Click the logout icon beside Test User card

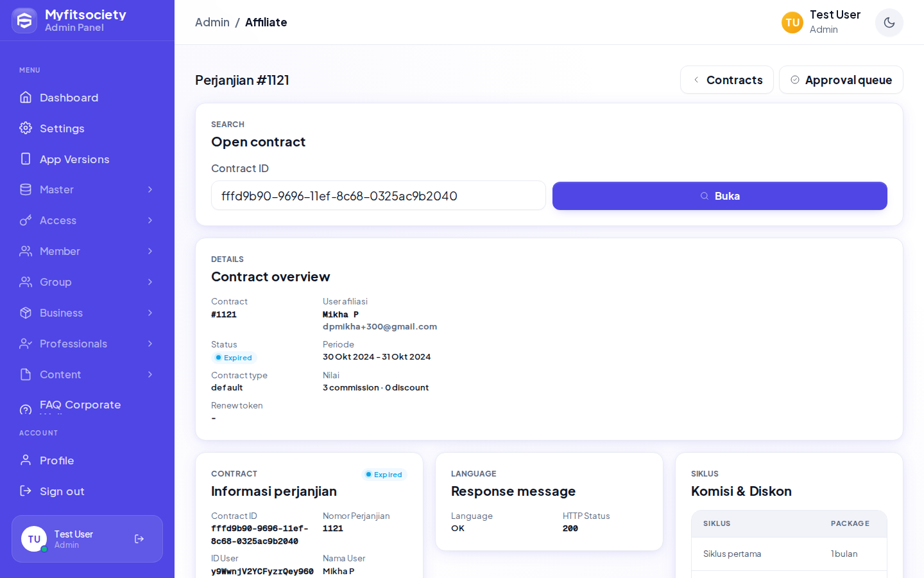(139, 539)
